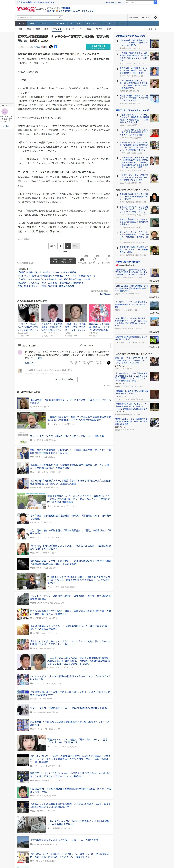This screenshot has height=868, width=174.
Task: Click the 購入履歴 link
Action: [146, 18]
